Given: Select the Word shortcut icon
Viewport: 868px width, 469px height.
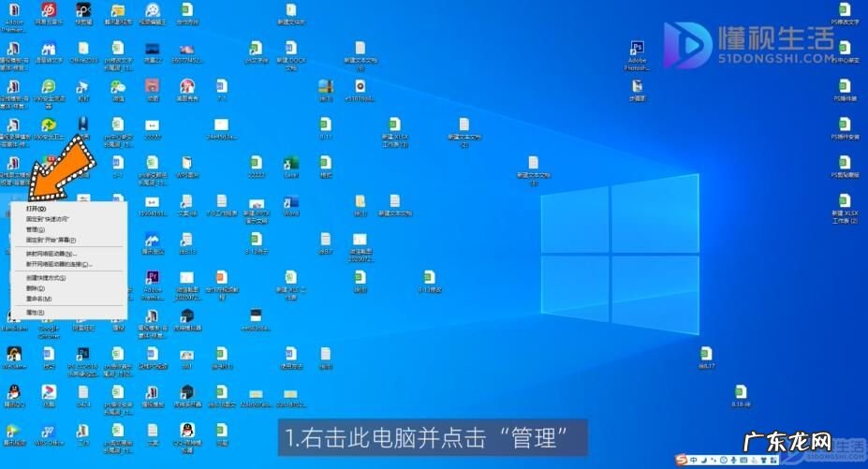Looking at the screenshot, I should [x=290, y=201].
